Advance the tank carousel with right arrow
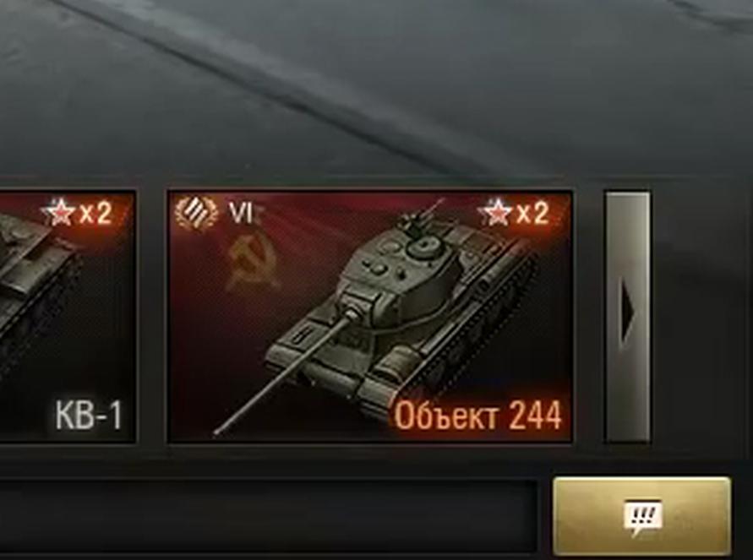The height and width of the screenshot is (560, 753). (x=627, y=316)
